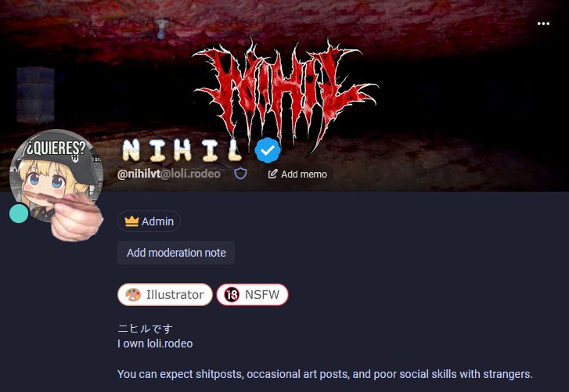Click the Japanese text ニヒルです

tap(145, 329)
